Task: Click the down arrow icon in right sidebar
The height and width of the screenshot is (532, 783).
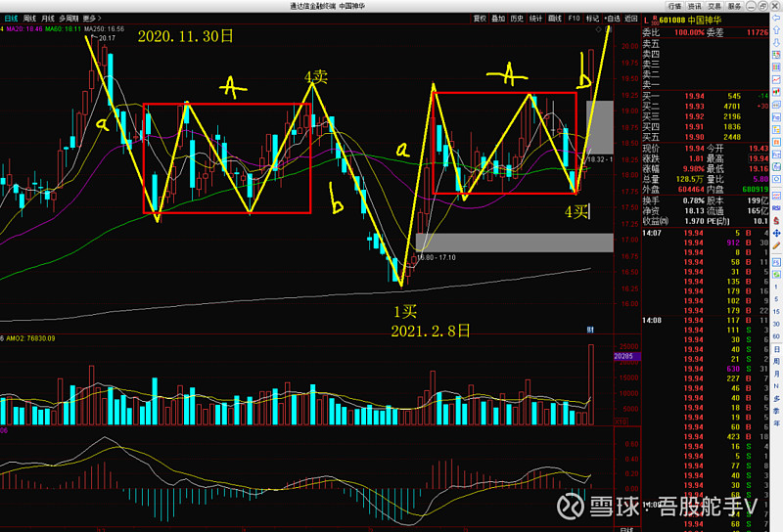Action: [x=776, y=43]
